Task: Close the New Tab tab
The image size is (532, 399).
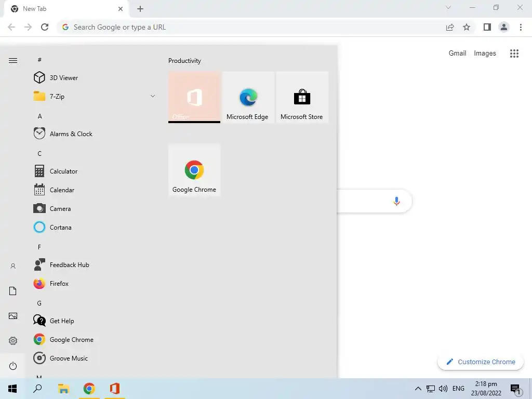Action: pos(121,9)
